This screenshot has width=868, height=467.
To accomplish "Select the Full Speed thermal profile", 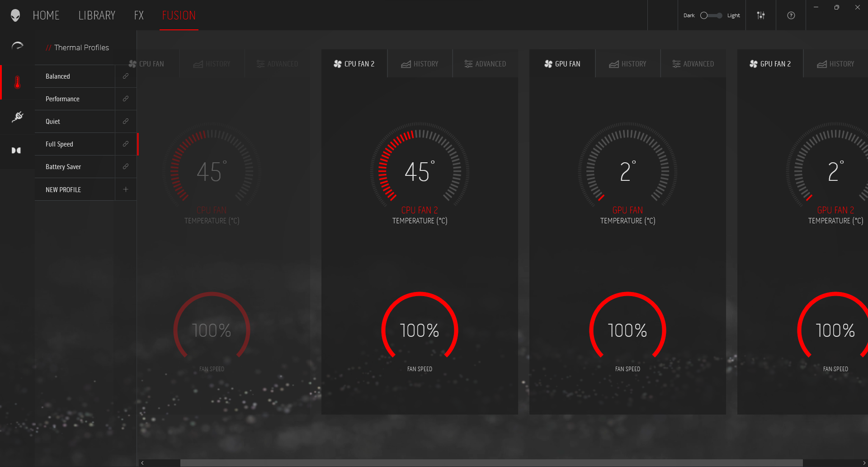I will pyautogui.click(x=75, y=144).
